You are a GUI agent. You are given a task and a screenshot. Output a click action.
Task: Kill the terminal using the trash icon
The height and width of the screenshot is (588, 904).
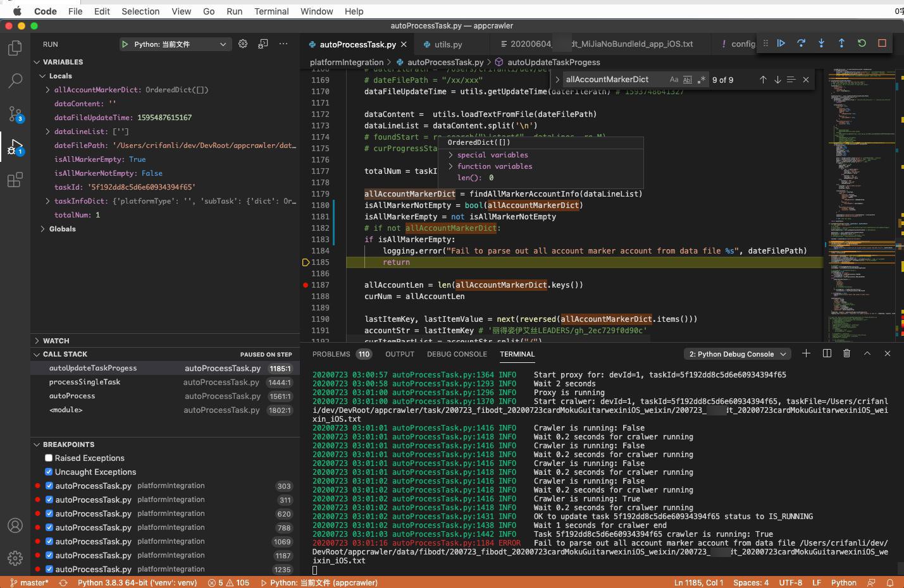click(x=846, y=353)
